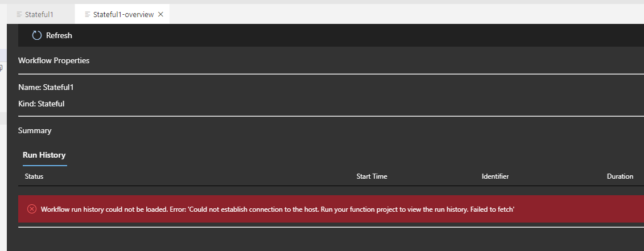Screen dimensions: 644x251
Task: Click the Duration column header
Action: pos(620,176)
